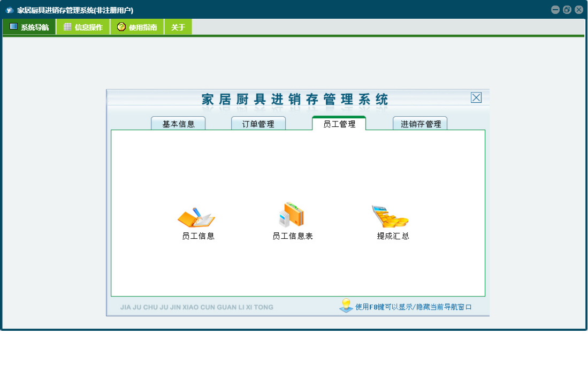Click the application logo in title bar

point(10,10)
